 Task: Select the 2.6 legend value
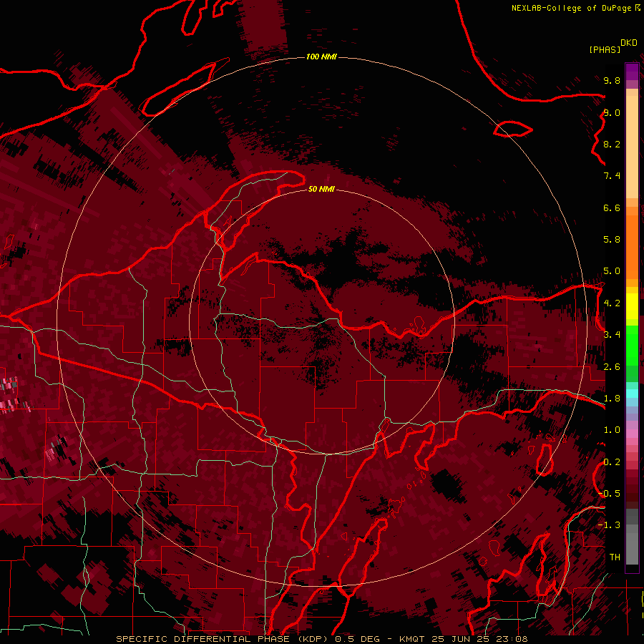612,367
